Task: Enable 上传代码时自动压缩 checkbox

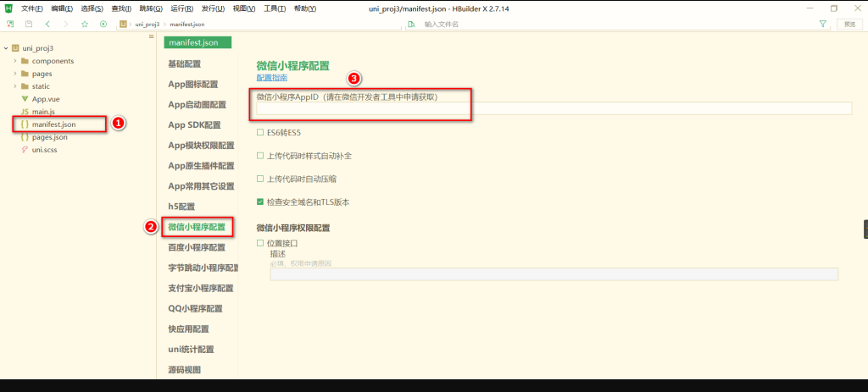Action: tap(260, 179)
